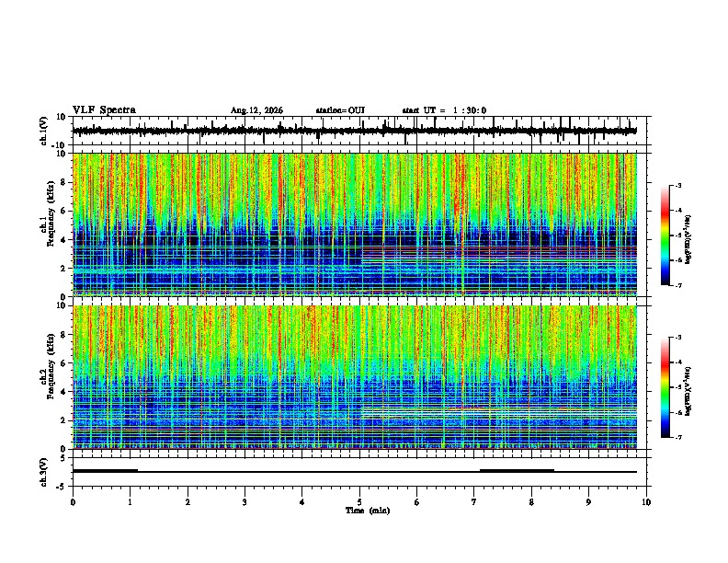Click the "5" tick on ch.3(V) axis
This screenshot has height=563, width=728.
(x=64, y=458)
